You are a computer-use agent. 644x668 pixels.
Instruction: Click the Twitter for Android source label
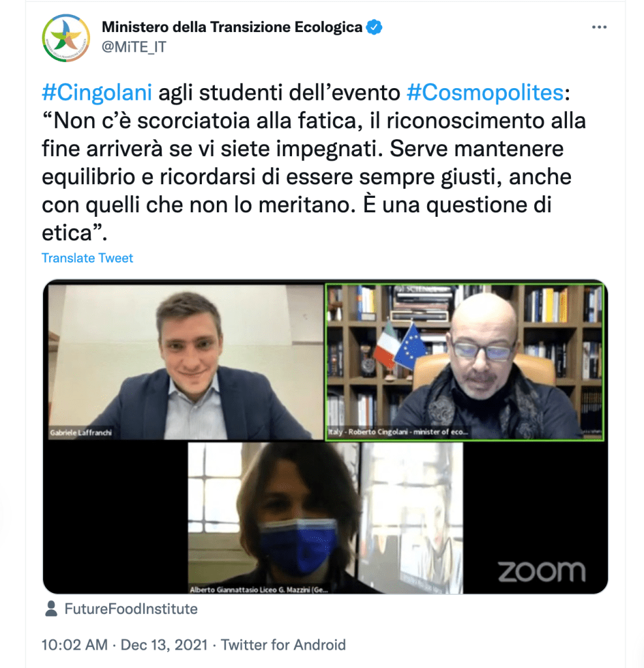(x=283, y=644)
